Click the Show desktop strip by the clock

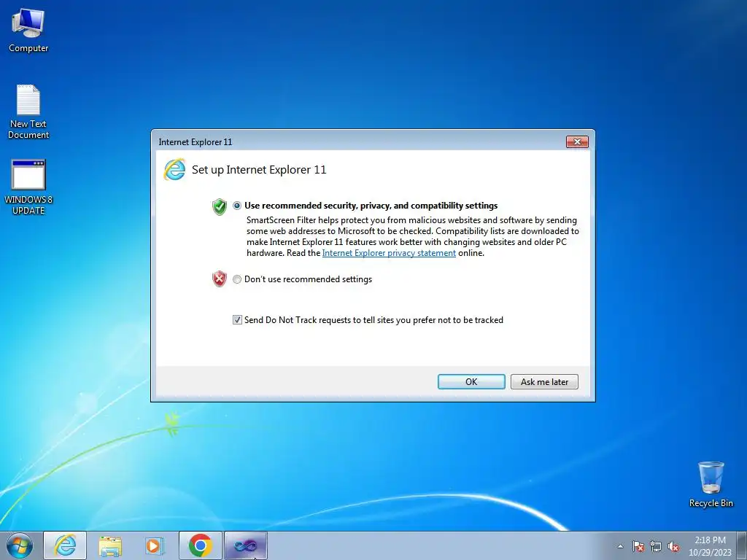tap(742, 545)
